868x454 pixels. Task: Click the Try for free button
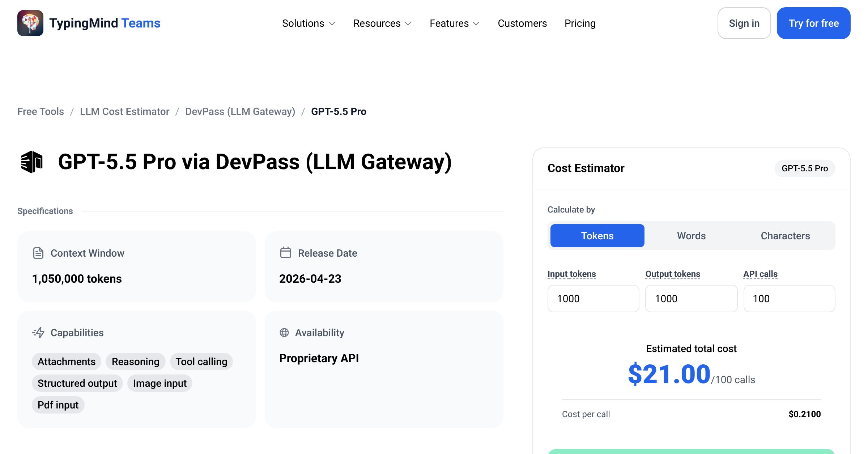pos(814,23)
